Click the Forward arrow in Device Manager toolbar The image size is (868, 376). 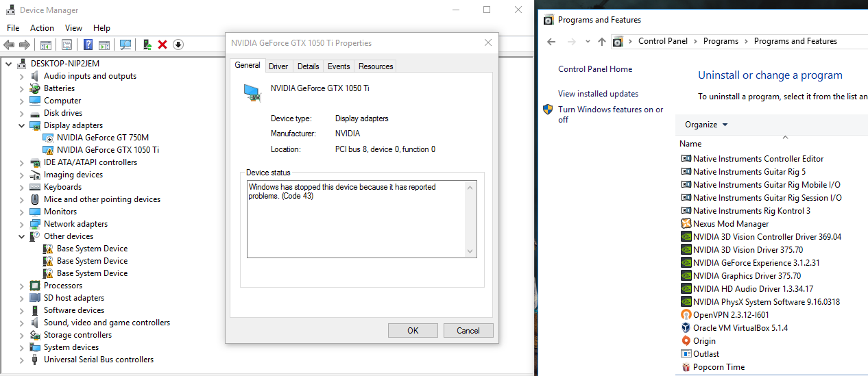(24, 45)
